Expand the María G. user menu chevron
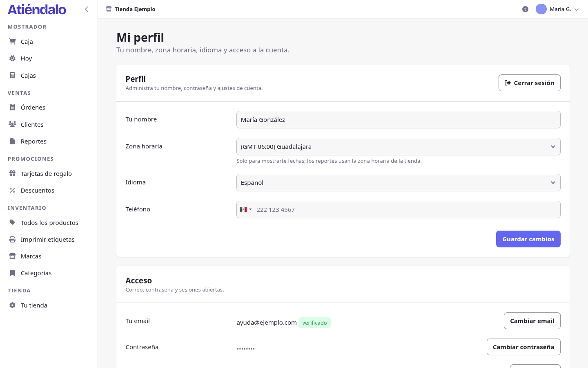Image resolution: width=588 pixels, height=368 pixels. tap(577, 9)
